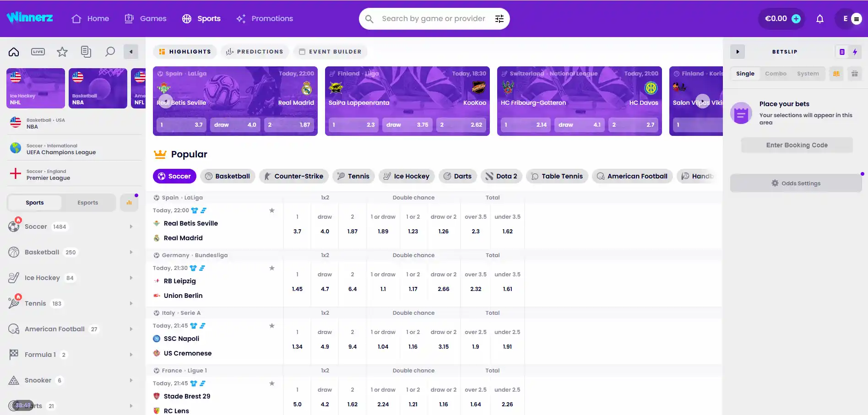Filter popular by Dota 2 chip
Screen dimensions: 868x415
click(501, 176)
